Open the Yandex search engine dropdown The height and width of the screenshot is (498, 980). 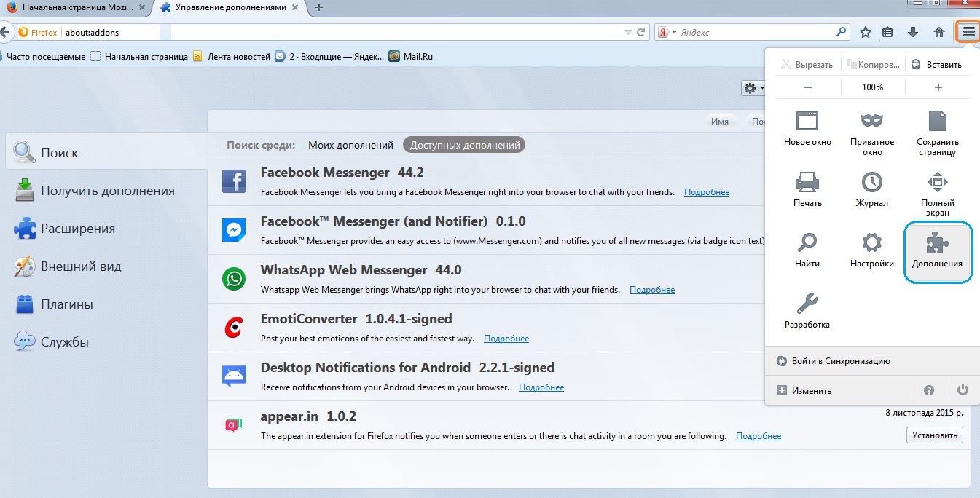pyautogui.click(x=667, y=32)
